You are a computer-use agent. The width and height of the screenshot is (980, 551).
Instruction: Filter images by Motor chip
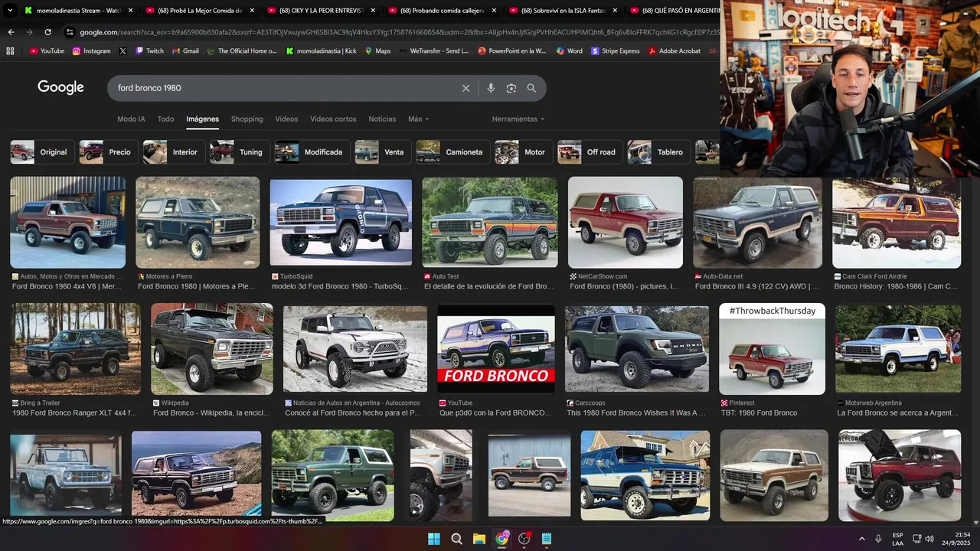pos(524,152)
